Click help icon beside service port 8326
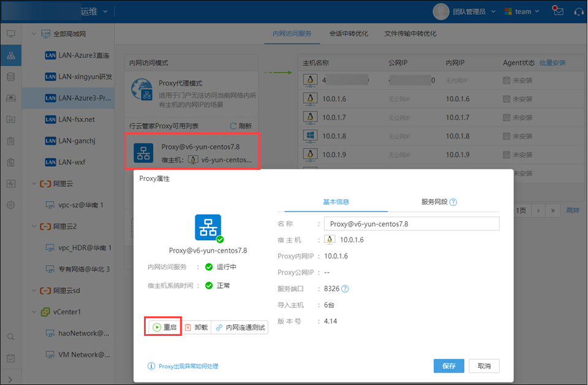This screenshot has height=385, width=588. [345, 289]
